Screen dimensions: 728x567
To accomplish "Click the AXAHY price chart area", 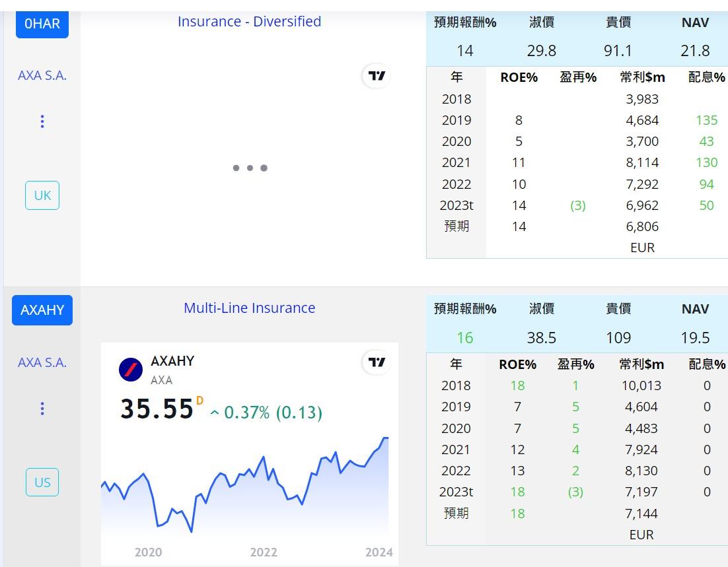I will 245,487.
